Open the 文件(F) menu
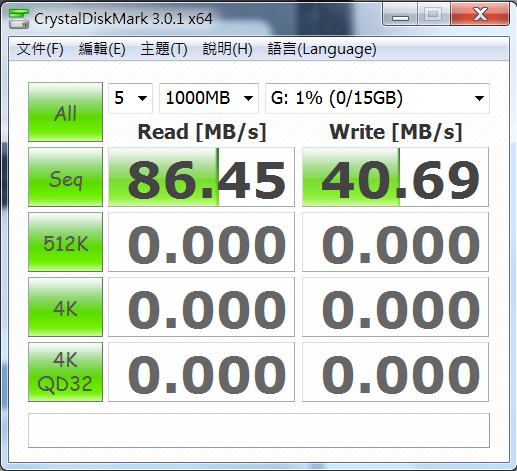The width and height of the screenshot is (517, 471). tap(40, 49)
